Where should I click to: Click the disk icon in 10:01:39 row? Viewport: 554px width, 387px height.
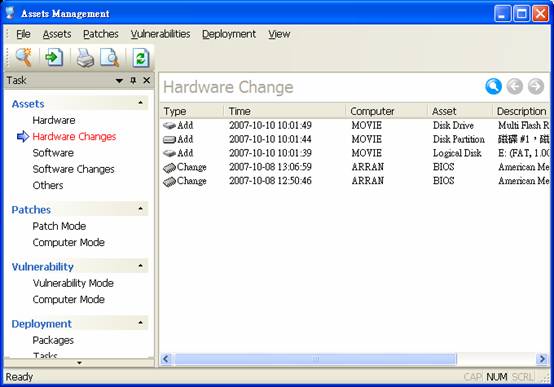[x=169, y=153]
